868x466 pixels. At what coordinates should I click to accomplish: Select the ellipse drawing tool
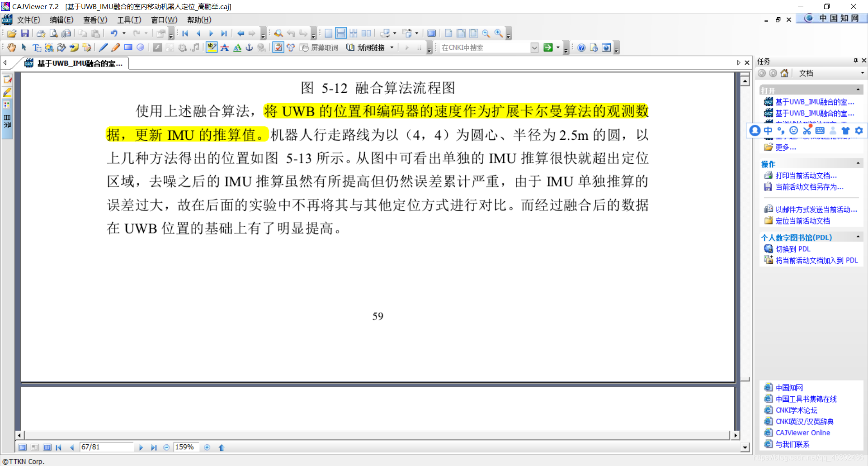(x=141, y=48)
